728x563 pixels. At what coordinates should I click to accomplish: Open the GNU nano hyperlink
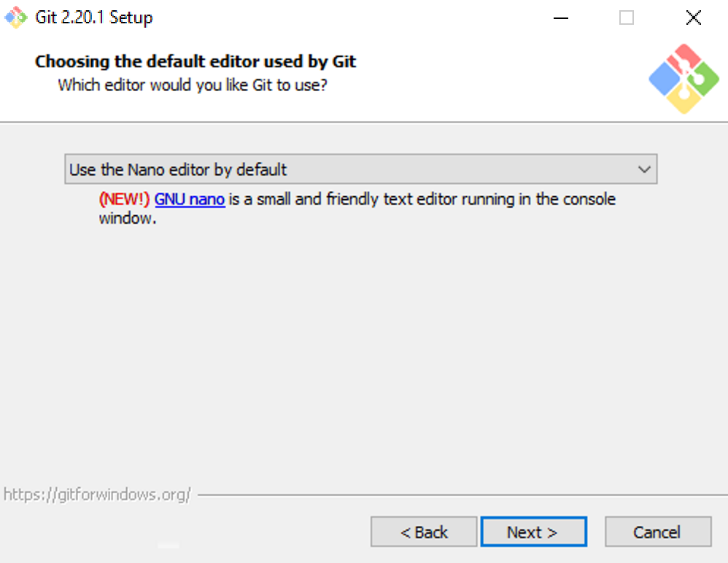click(190, 199)
